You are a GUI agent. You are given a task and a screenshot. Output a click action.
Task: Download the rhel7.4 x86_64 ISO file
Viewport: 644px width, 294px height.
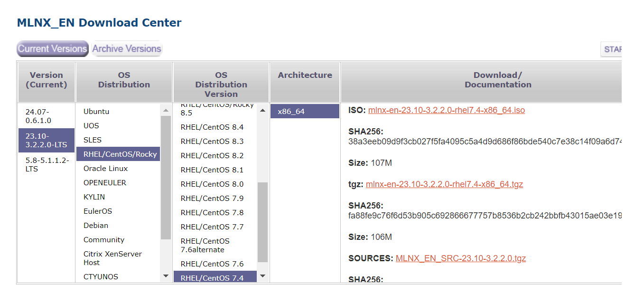[447, 110]
